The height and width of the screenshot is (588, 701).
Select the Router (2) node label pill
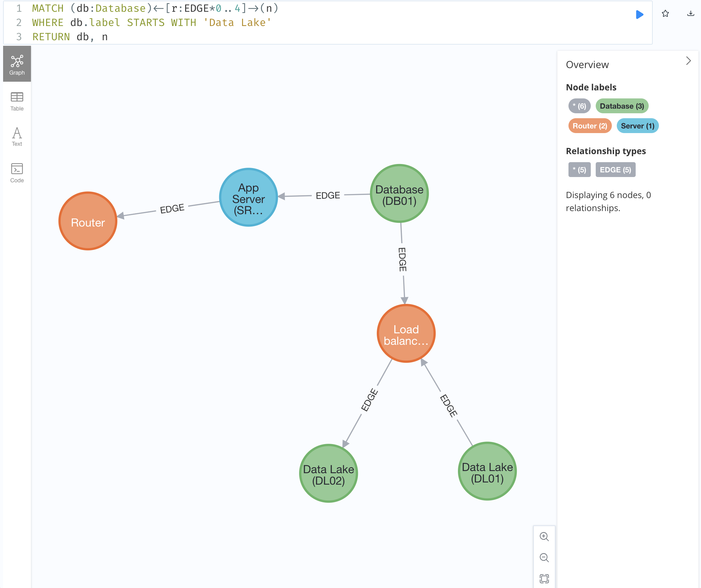click(x=590, y=126)
